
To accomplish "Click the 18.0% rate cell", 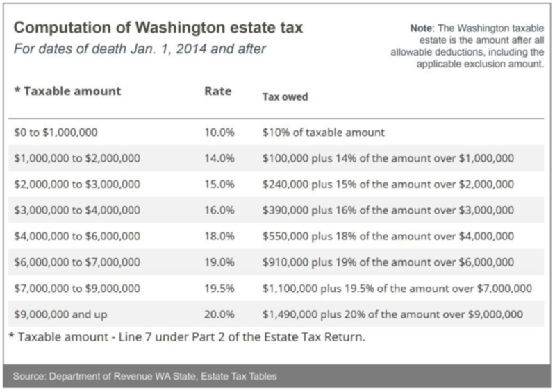I will [218, 236].
